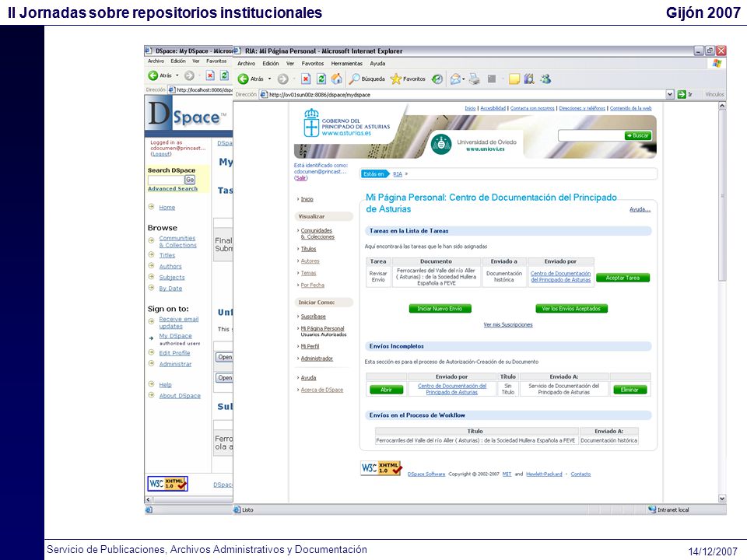The image size is (747, 560).
Task: Open the Administrador link in RIA sidebar
Action: [x=317, y=359]
